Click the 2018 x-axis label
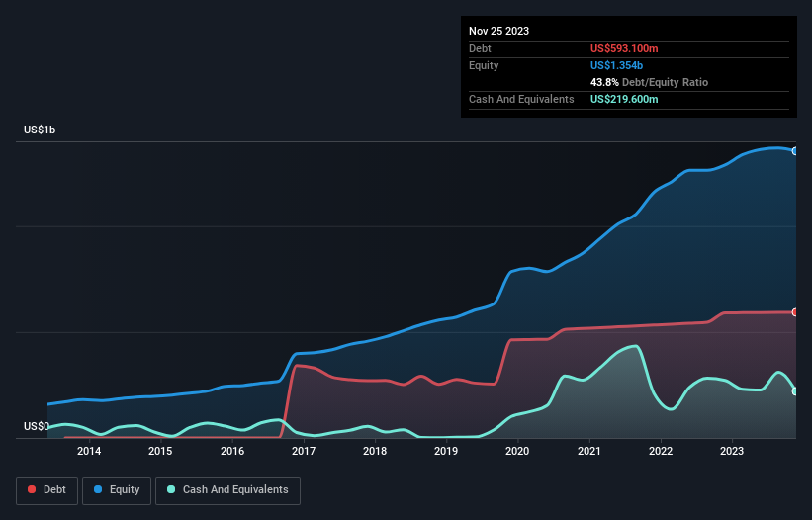 coord(375,451)
